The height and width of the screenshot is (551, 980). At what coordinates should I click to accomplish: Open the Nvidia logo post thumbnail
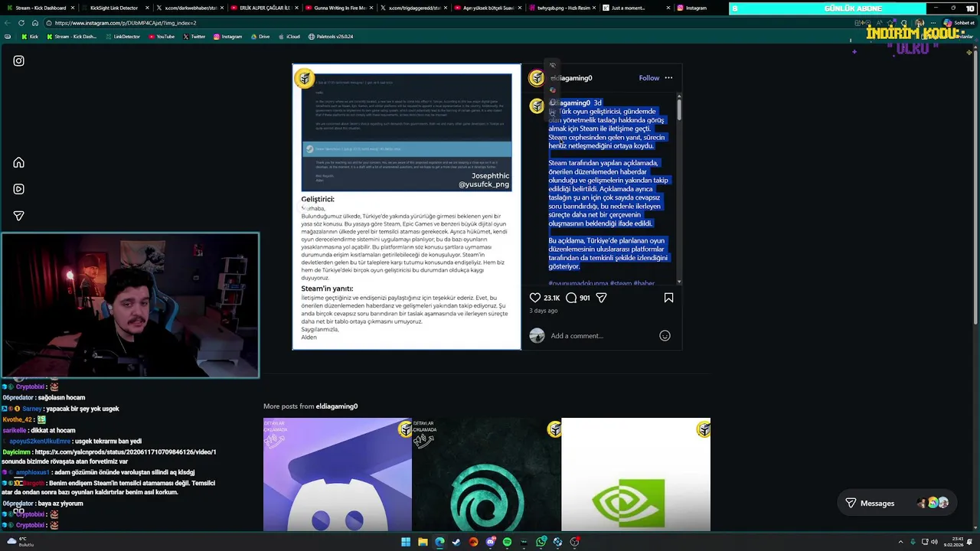point(635,474)
